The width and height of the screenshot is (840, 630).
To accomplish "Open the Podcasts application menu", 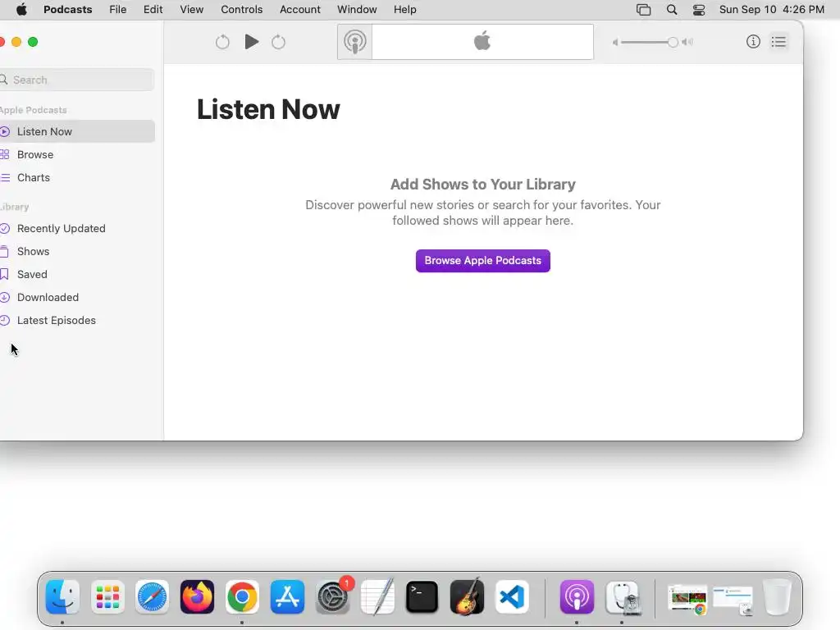I will click(x=67, y=10).
